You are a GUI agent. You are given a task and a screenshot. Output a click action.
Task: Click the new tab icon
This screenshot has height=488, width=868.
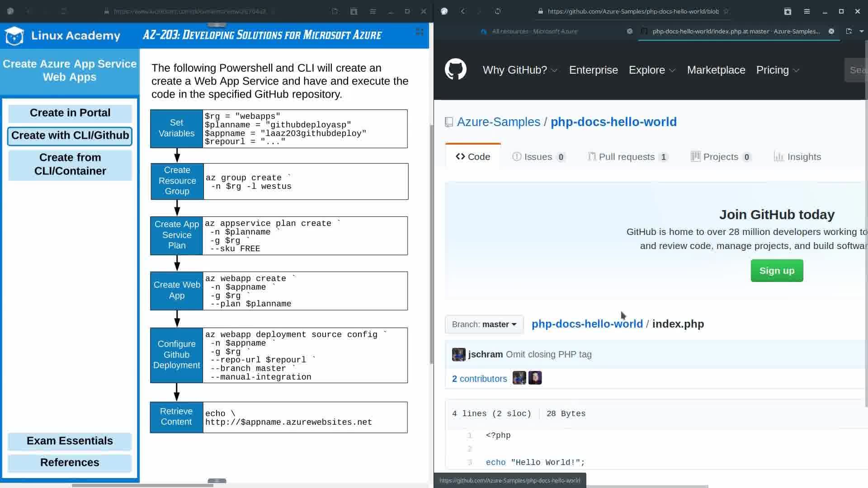click(849, 31)
